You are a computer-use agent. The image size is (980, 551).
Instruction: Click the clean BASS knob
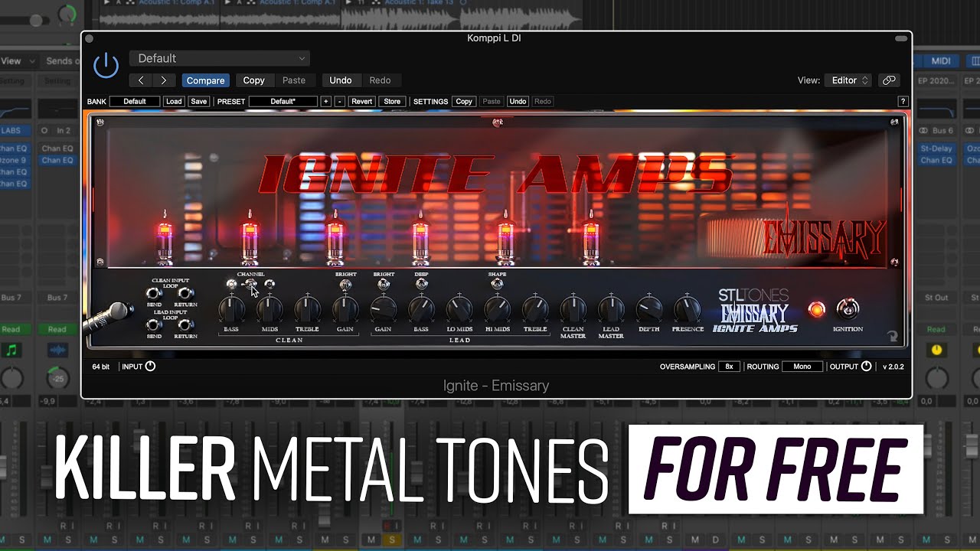(x=231, y=309)
